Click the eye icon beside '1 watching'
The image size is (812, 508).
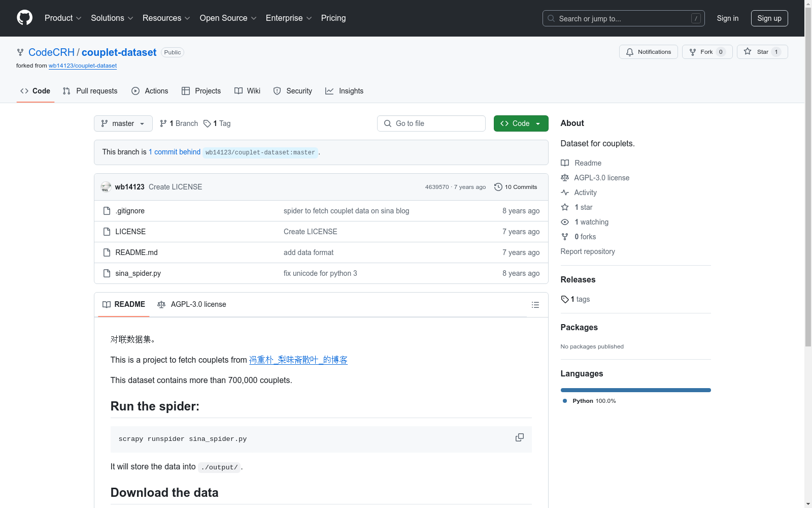[x=565, y=222]
